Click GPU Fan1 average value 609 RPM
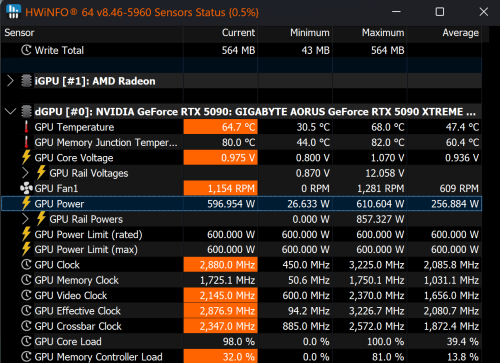 [459, 188]
